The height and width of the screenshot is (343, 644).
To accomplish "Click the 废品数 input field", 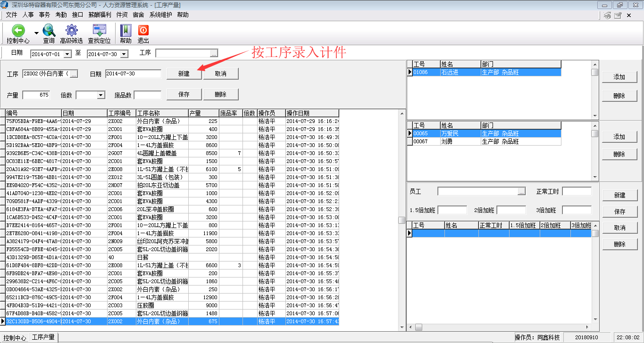I will pos(147,95).
